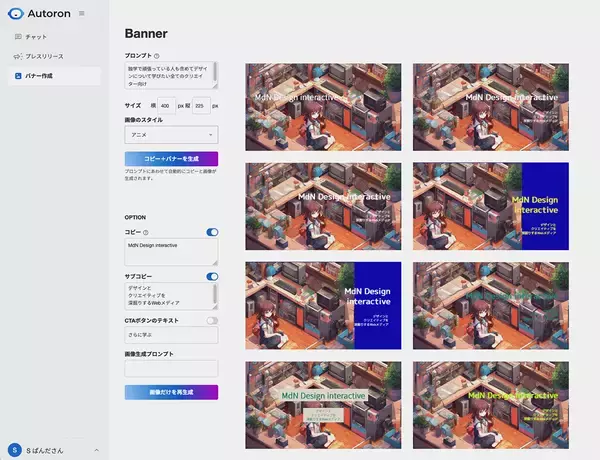Focus the プロンプト text area
The image size is (600, 460).
[171, 75]
